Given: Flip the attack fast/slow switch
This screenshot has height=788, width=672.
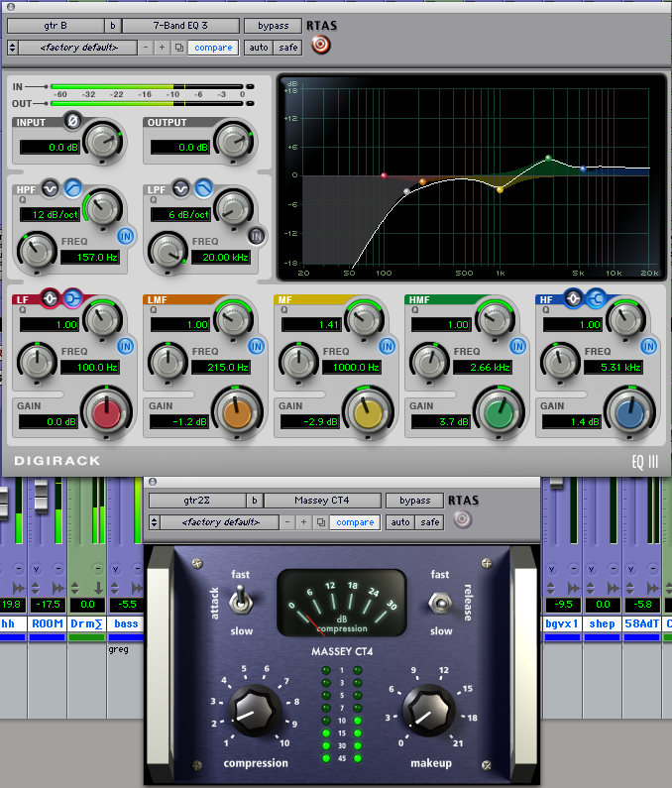Looking at the screenshot, I should pyautogui.click(x=241, y=601).
